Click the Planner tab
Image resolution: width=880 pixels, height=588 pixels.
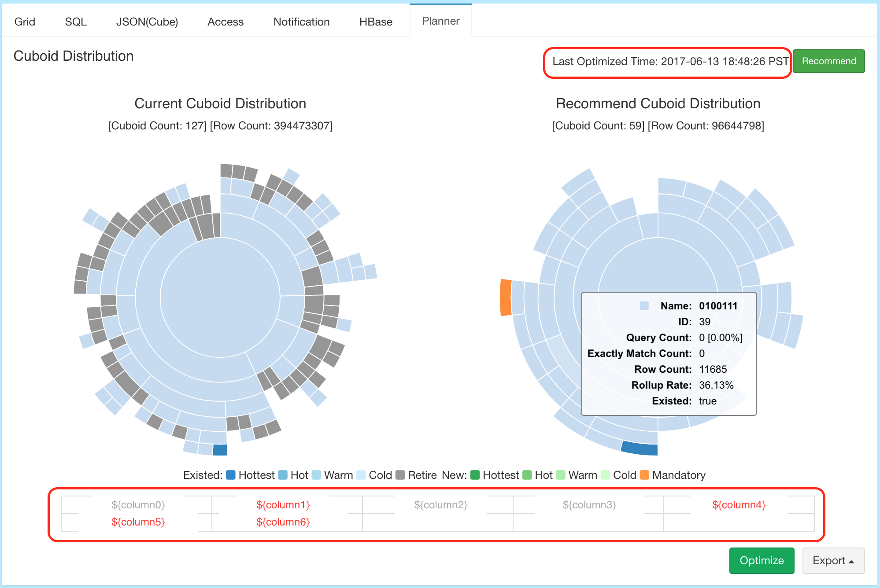pos(440,21)
